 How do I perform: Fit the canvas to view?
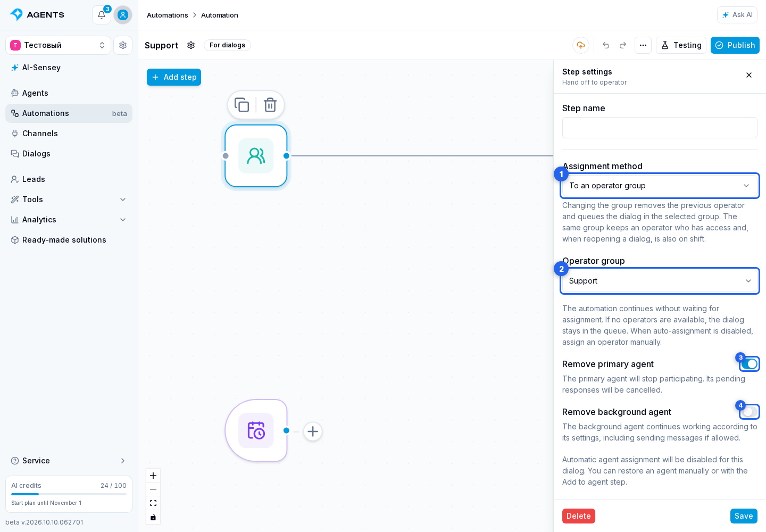tap(153, 503)
